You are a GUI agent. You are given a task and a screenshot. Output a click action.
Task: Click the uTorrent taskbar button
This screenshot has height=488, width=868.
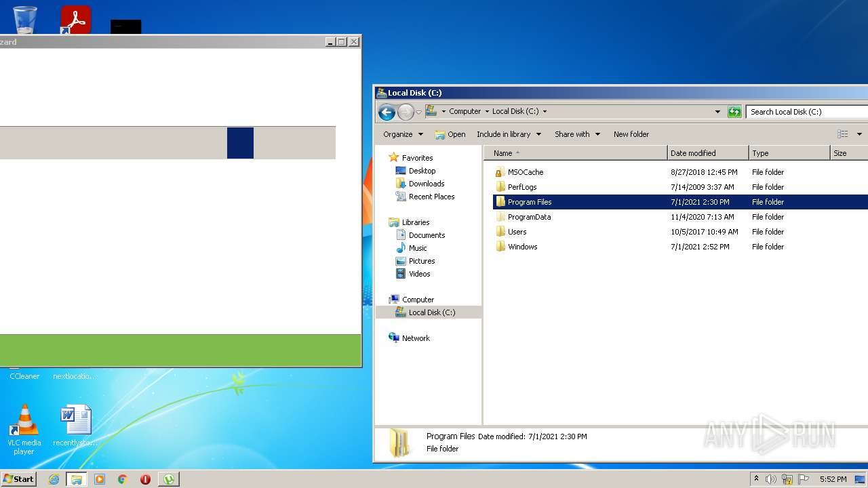click(168, 479)
